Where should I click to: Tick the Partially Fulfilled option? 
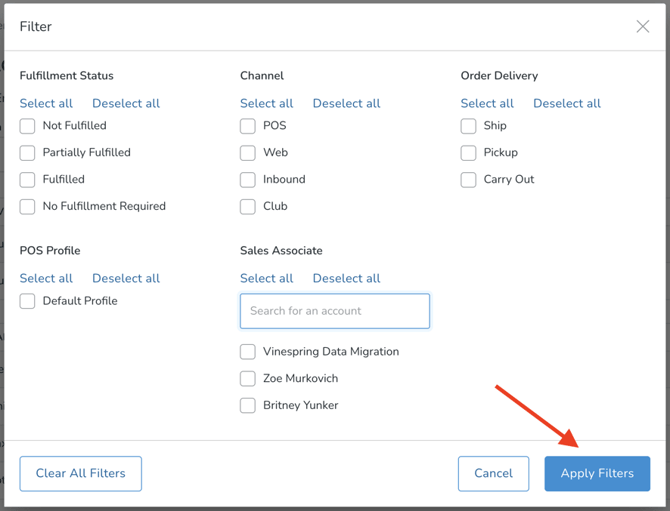click(x=28, y=153)
